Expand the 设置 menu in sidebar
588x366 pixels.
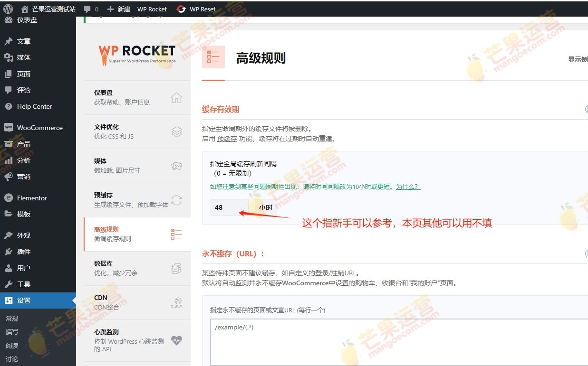pos(24,300)
